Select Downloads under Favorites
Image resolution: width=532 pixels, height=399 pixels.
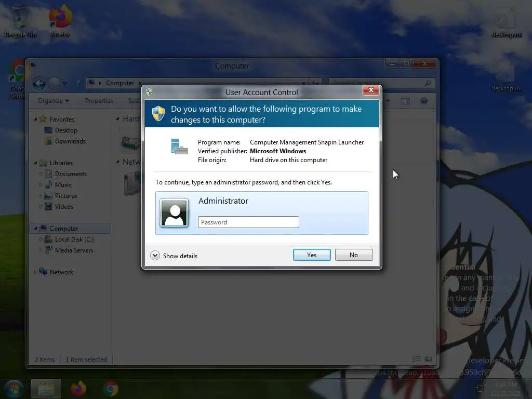pos(70,141)
